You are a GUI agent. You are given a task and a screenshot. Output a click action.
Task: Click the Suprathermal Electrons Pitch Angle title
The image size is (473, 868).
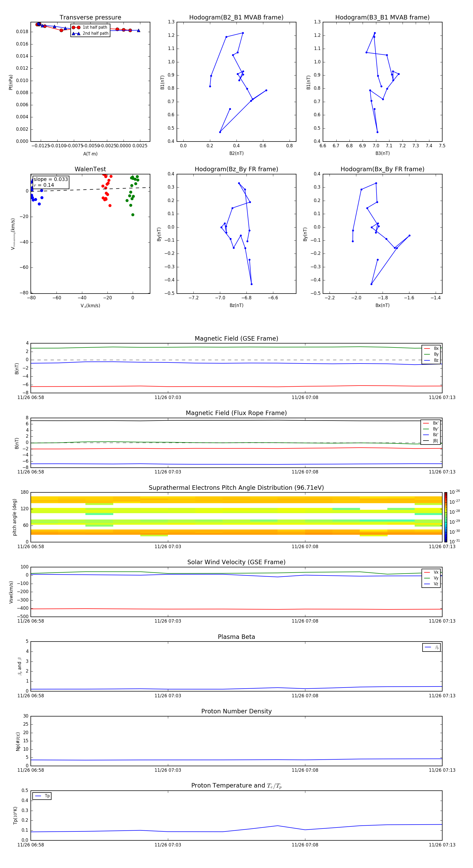click(x=236, y=488)
